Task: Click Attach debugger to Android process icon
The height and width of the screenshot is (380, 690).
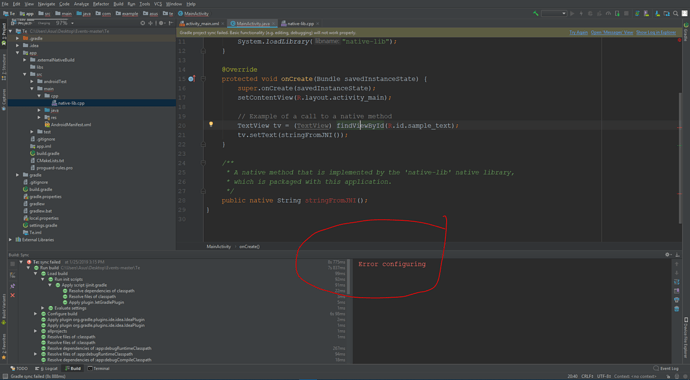Action: [617, 14]
